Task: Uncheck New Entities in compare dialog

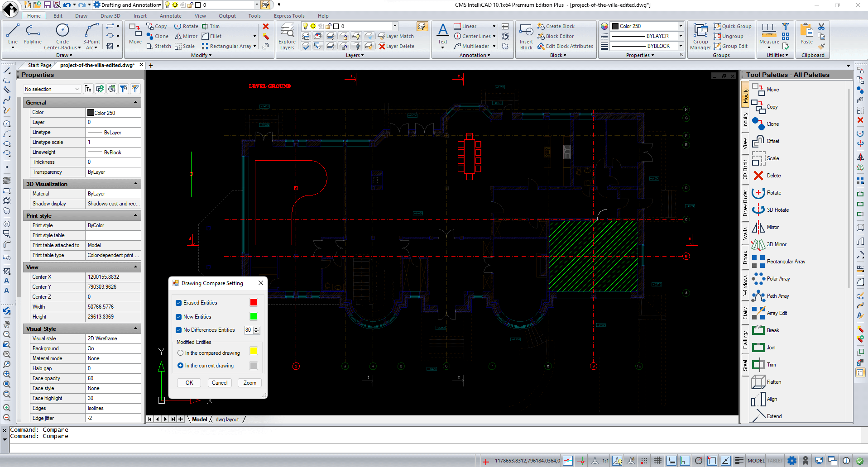Action: (178, 317)
